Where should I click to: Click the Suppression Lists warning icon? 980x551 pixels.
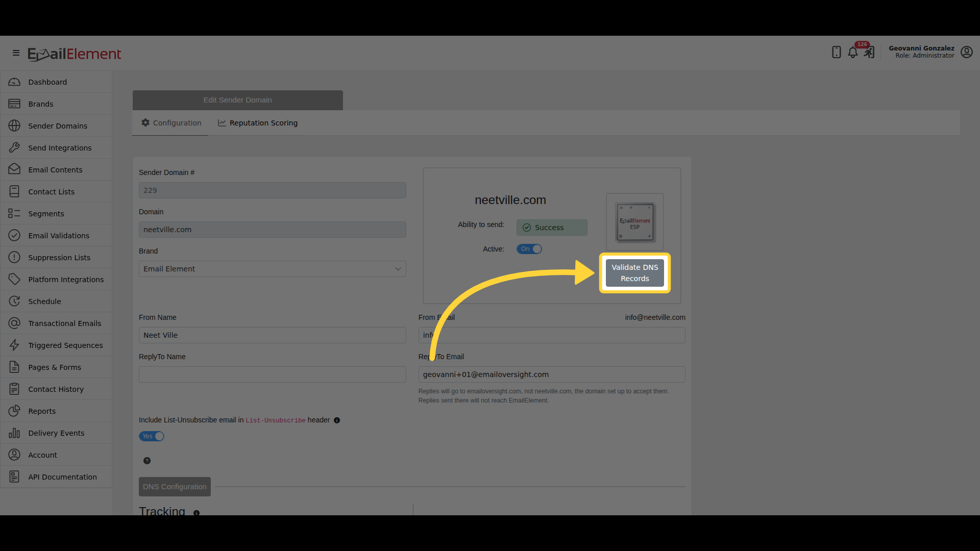click(x=14, y=258)
